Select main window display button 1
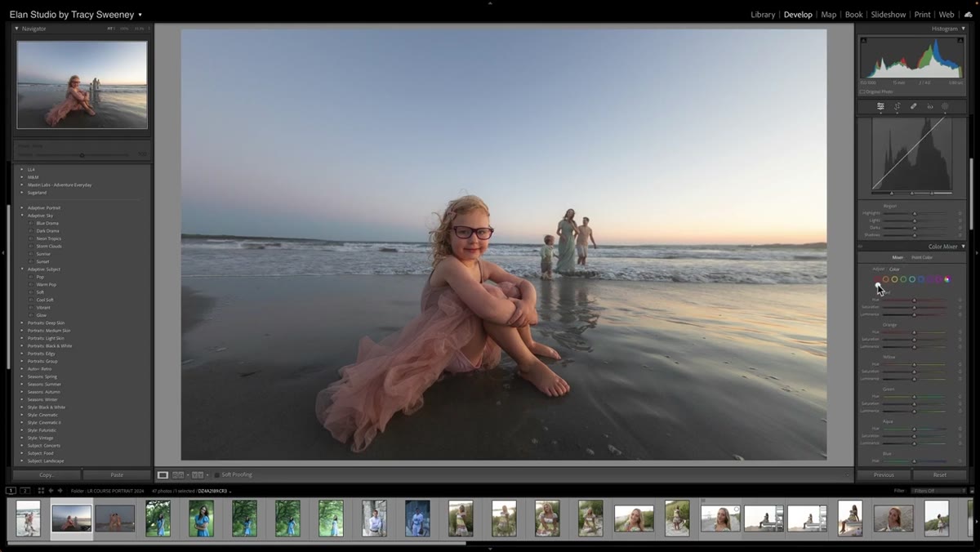Viewport: 980px width, 552px height. 11,491
